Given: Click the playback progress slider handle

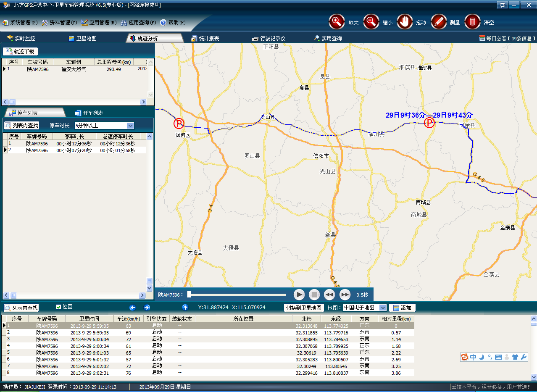Looking at the screenshot, I should 189,295.
